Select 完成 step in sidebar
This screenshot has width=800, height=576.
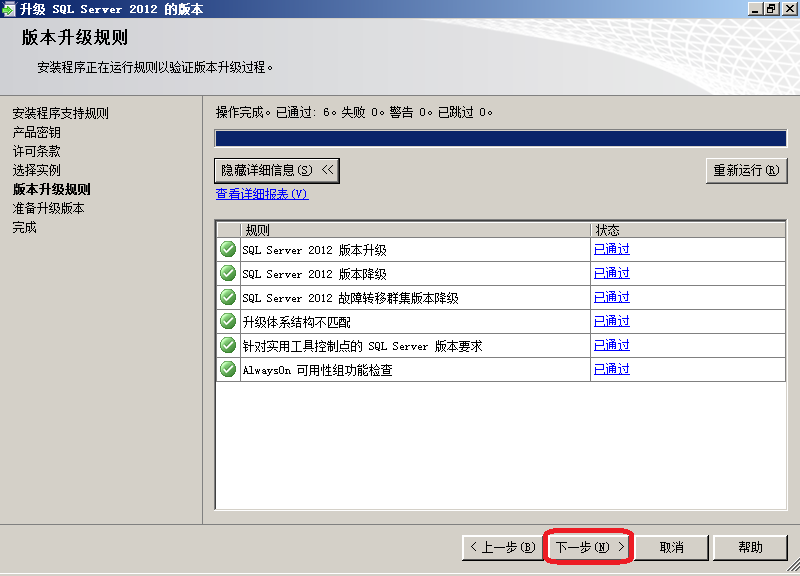click(x=24, y=228)
